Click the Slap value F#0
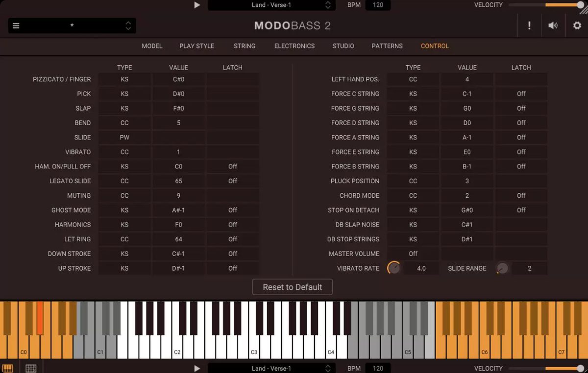588x373 pixels. pyautogui.click(x=179, y=108)
